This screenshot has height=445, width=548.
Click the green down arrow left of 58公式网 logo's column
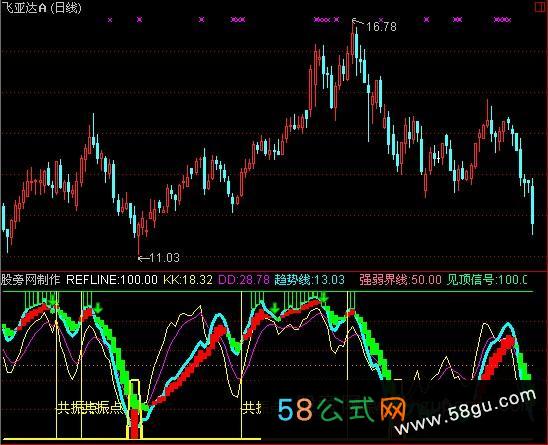coord(275,308)
